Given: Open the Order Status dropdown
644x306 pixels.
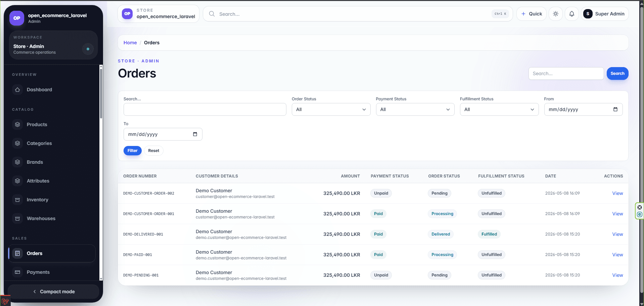Looking at the screenshot, I should click(x=331, y=109).
